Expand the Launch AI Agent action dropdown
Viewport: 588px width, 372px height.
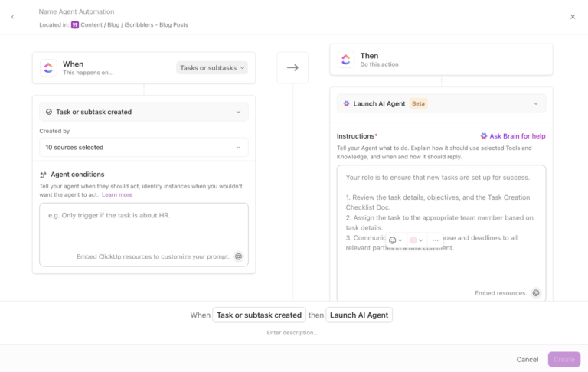coord(441,103)
